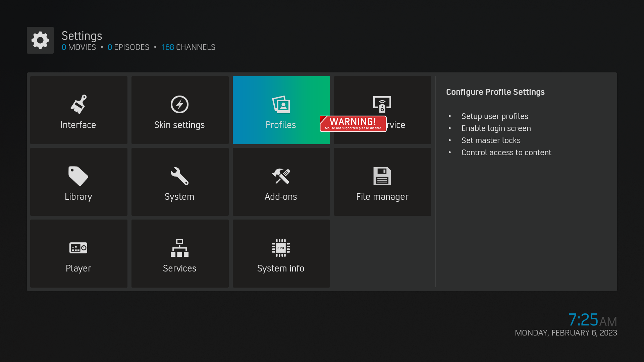Click the Skin settings lightning icon
Image resolution: width=644 pixels, height=362 pixels.
pos(179,104)
